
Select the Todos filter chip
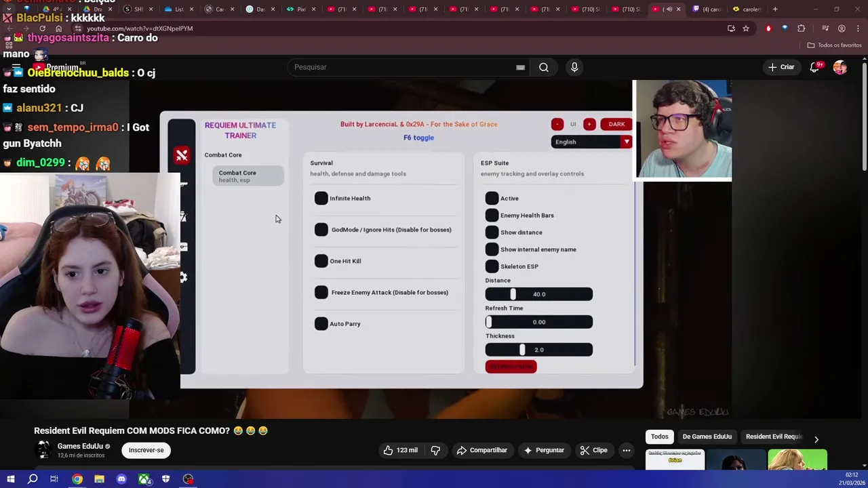click(x=660, y=436)
